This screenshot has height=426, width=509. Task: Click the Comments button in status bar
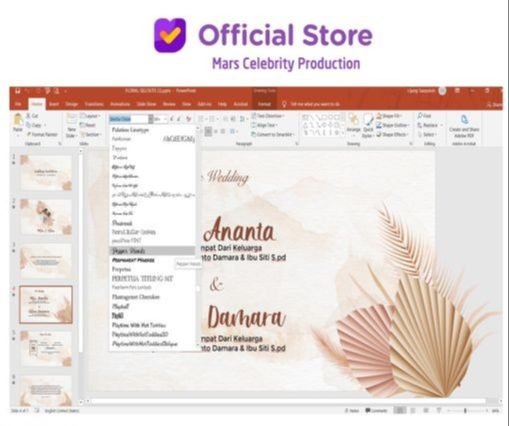376,411
